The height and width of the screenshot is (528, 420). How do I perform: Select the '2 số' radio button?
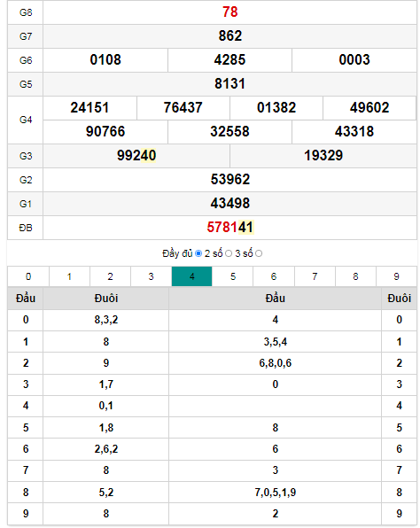(229, 253)
